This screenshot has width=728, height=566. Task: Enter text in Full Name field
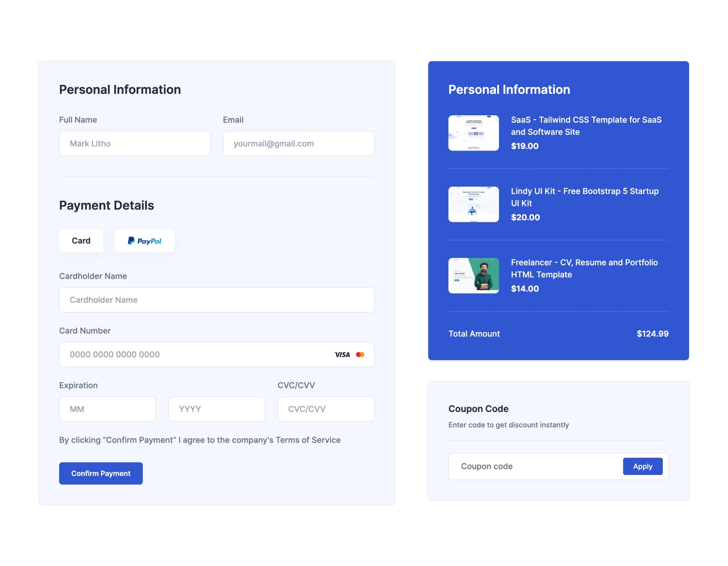[x=134, y=143]
